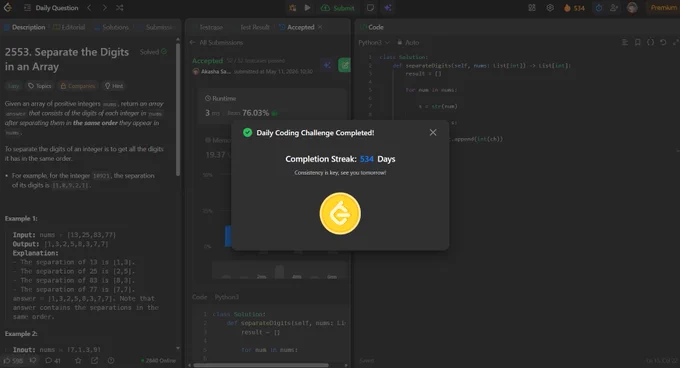Open the AI sparkle assistant in top bar
The image size is (680, 368).
tap(388, 8)
